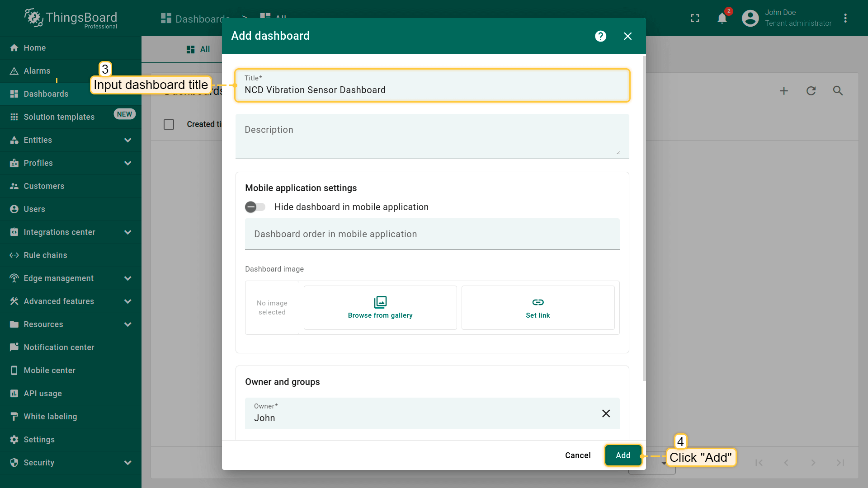The image size is (868, 488).
Task: Open Rule chains from sidebar
Action: pyautogui.click(x=45, y=255)
